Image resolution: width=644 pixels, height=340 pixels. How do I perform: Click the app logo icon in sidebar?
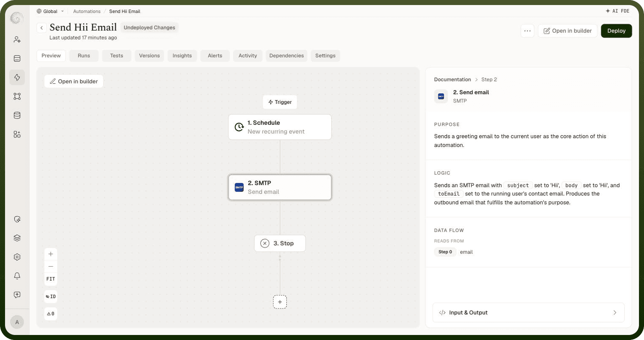(17, 18)
